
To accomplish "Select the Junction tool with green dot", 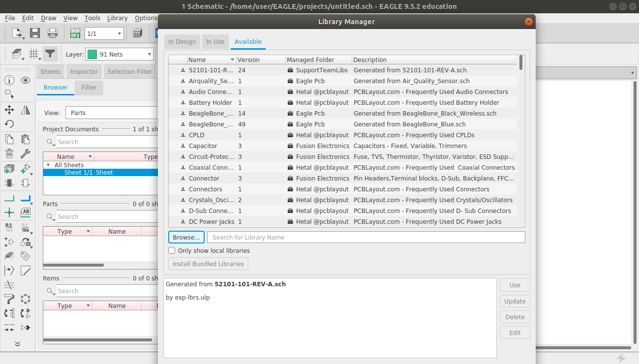I will click(x=9, y=212).
